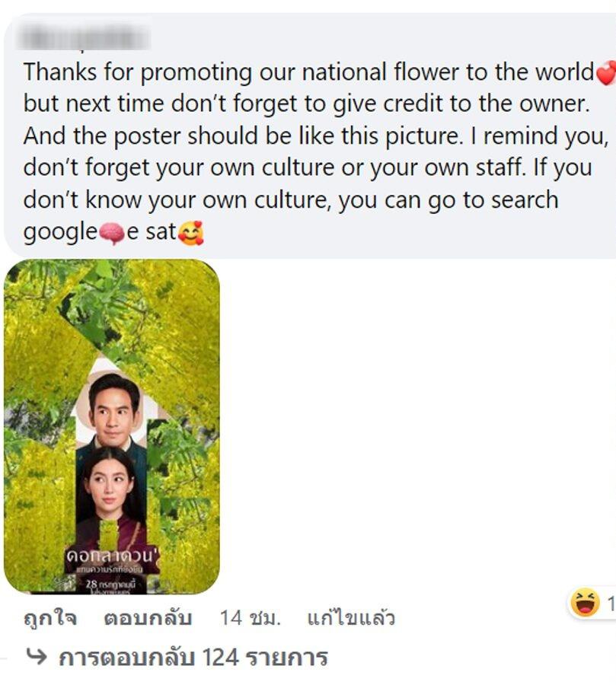Click the curved reply arrow icon
Screen dimensions: 616x685
point(35,656)
